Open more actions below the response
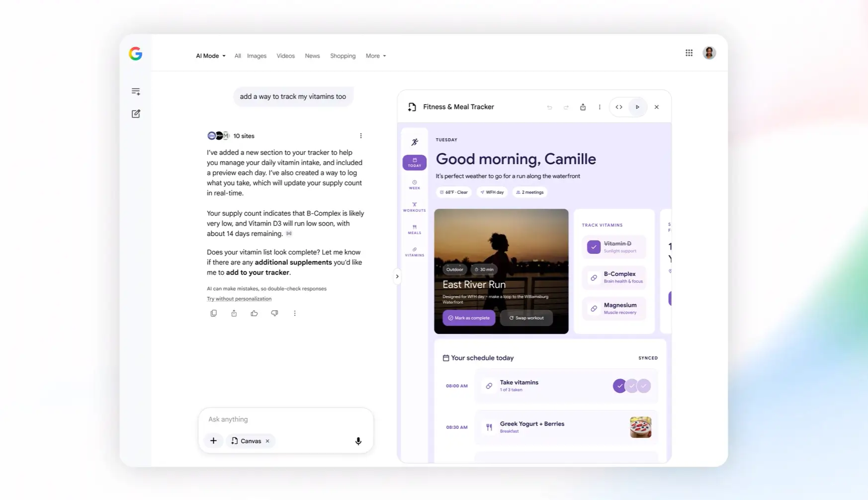This screenshot has width=868, height=500. pyautogui.click(x=295, y=313)
